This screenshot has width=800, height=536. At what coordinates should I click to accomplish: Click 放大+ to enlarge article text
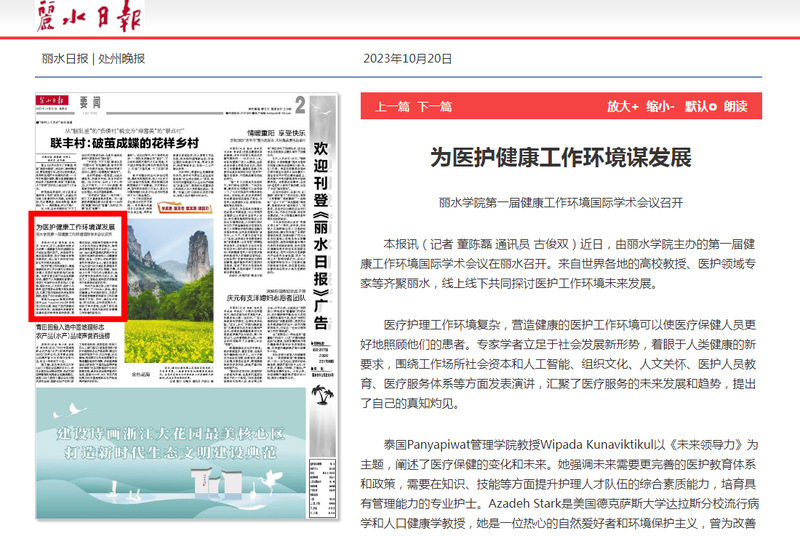click(x=622, y=106)
